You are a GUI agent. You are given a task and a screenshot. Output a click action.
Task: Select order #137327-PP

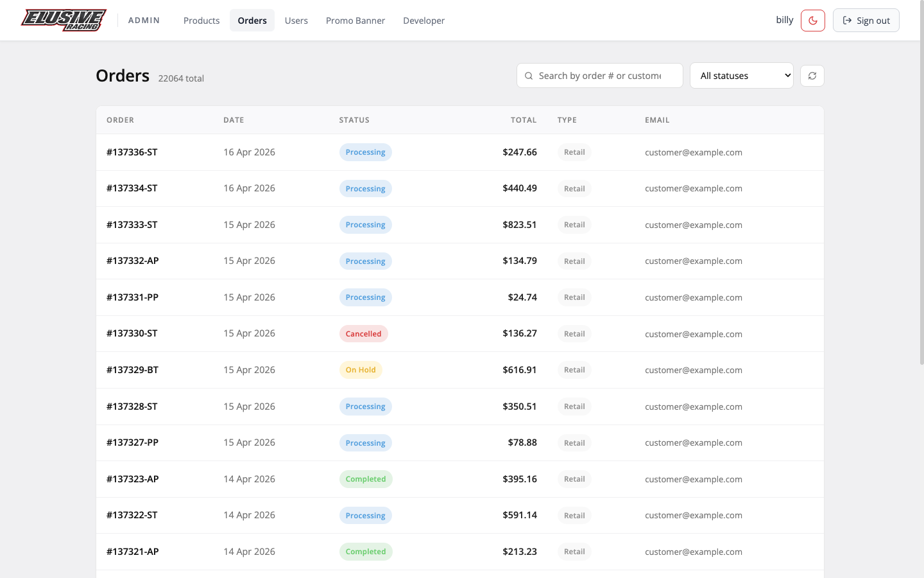132,442
